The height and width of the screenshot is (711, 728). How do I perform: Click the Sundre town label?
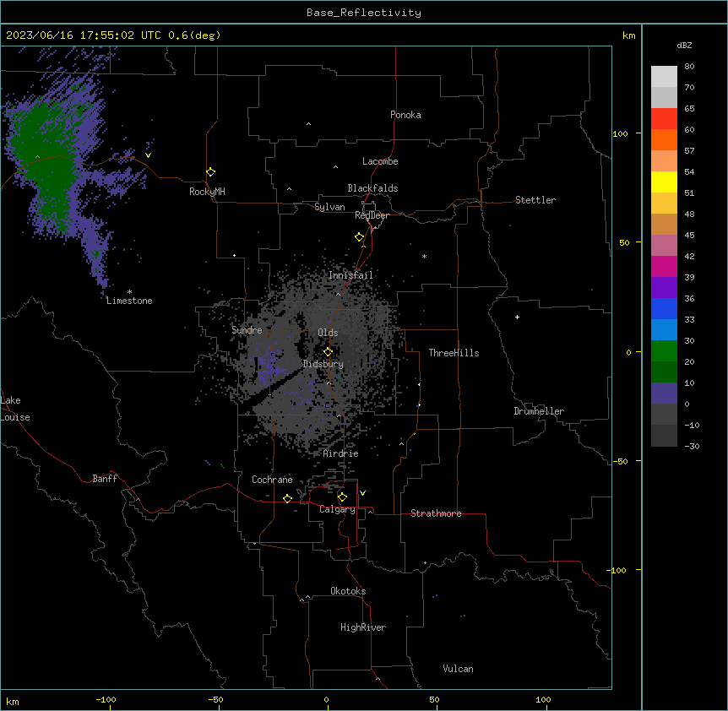click(x=247, y=330)
